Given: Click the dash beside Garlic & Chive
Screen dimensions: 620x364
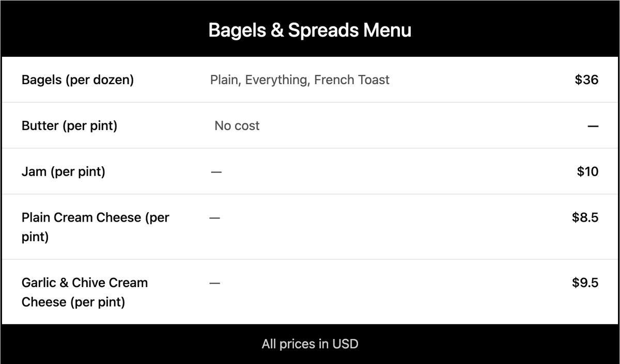Looking at the screenshot, I should (x=214, y=283).
